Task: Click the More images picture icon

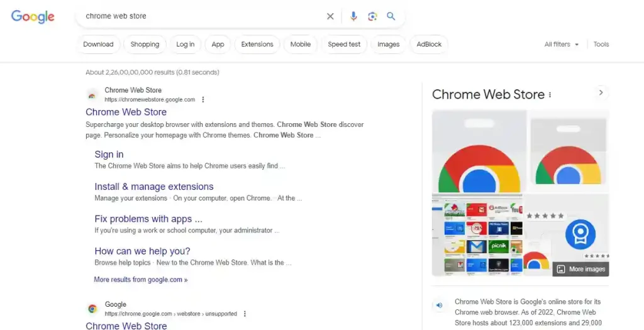Action: click(x=560, y=269)
